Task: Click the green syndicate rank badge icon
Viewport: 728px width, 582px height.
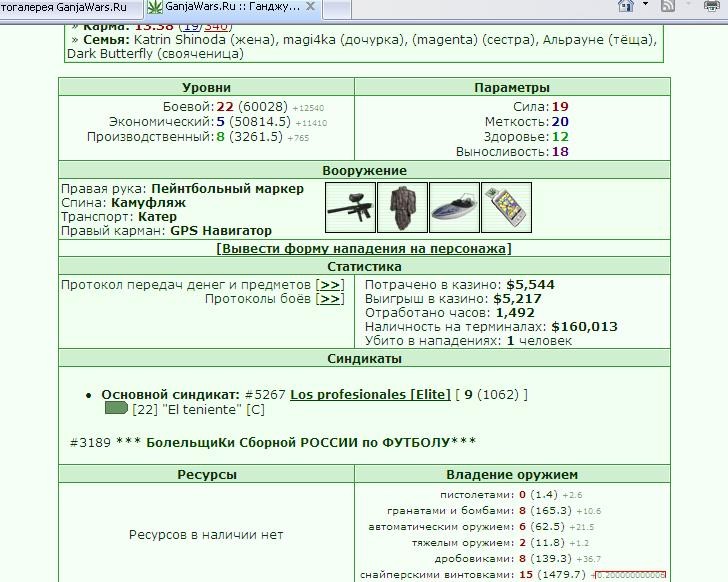Action: (x=116, y=408)
